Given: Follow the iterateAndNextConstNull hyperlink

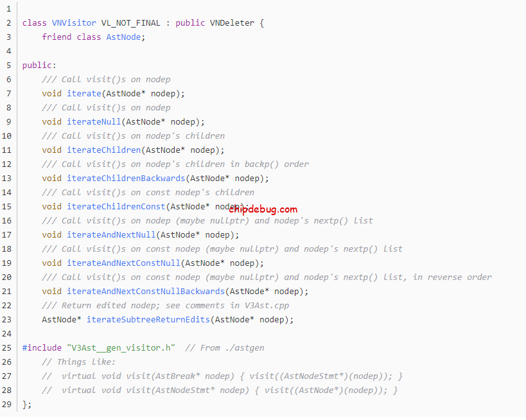Looking at the screenshot, I should point(125,263).
